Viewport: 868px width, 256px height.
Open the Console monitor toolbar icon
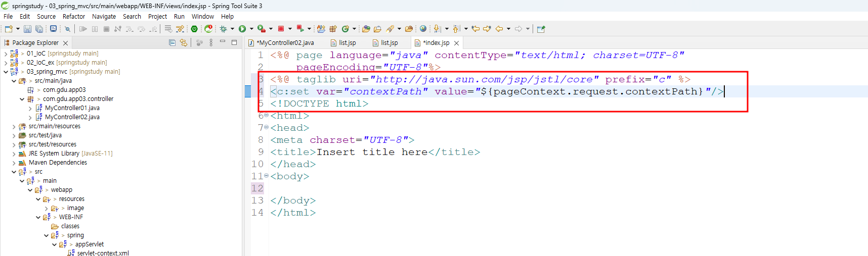point(53,29)
